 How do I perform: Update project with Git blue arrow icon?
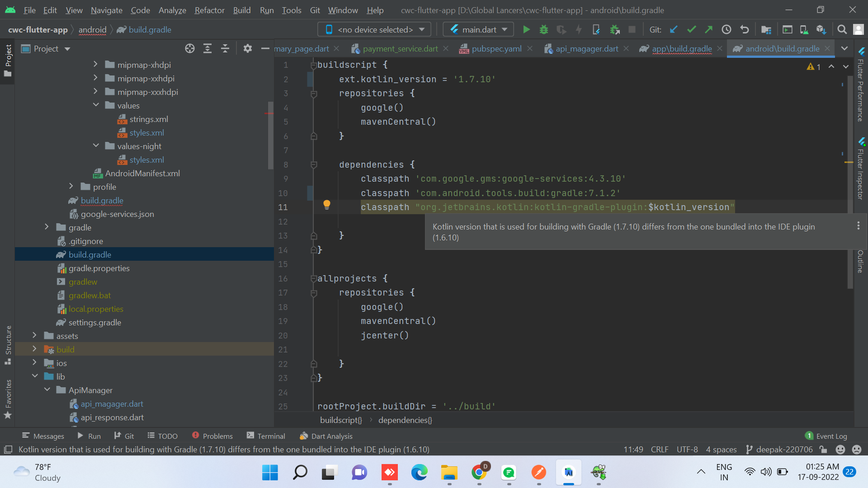pos(674,30)
